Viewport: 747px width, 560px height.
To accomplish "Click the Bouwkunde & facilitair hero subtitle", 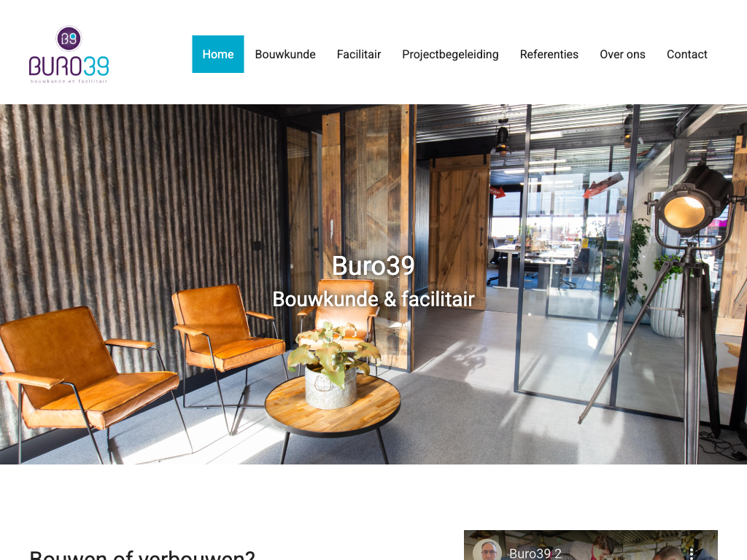I will [373, 300].
